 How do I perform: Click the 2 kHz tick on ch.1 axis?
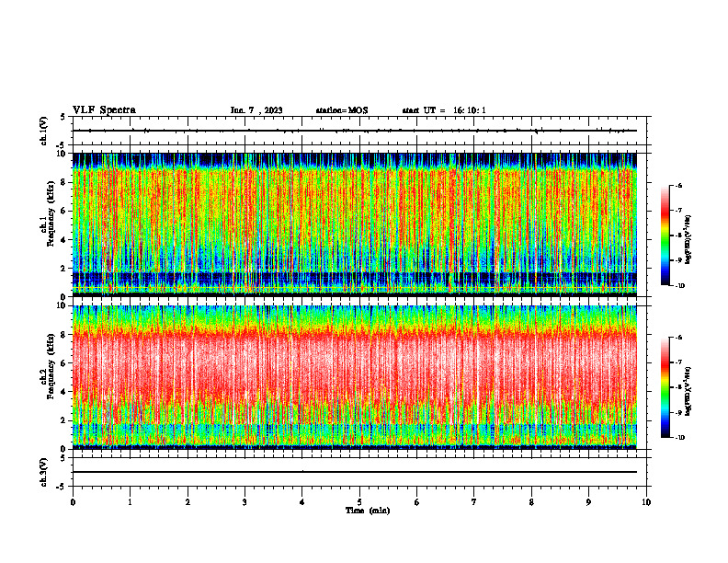64,269
